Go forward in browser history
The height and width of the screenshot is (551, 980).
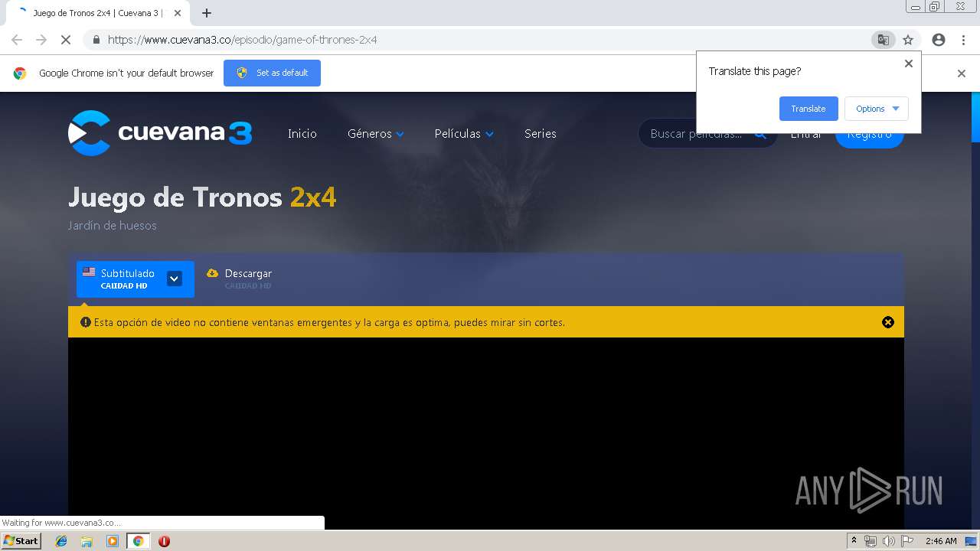(41, 40)
